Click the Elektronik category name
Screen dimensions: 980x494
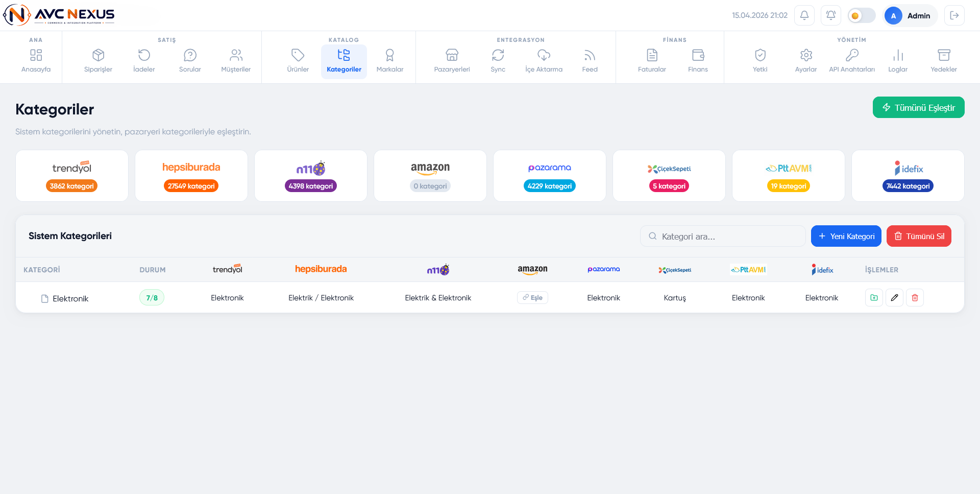tap(70, 298)
